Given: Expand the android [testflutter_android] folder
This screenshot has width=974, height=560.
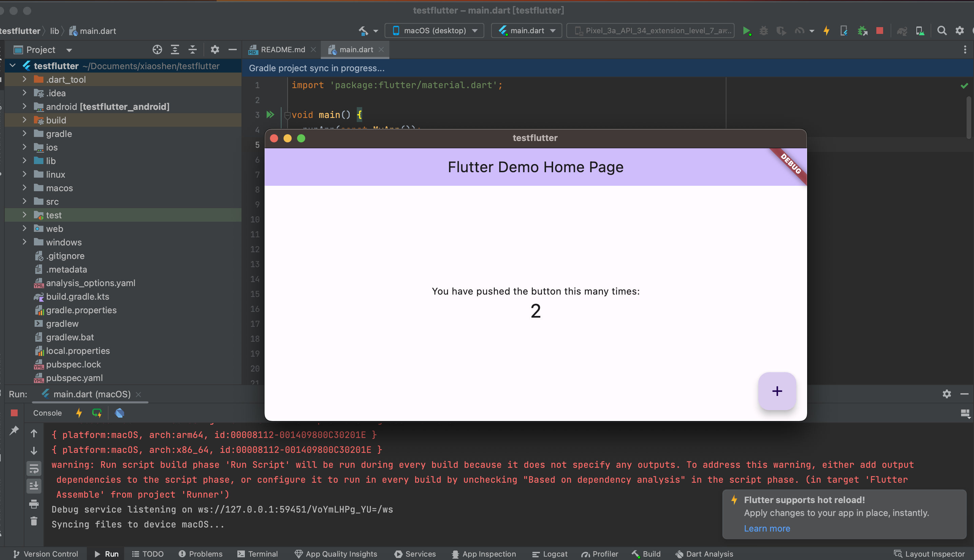Looking at the screenshot, I should pos(25,106).
